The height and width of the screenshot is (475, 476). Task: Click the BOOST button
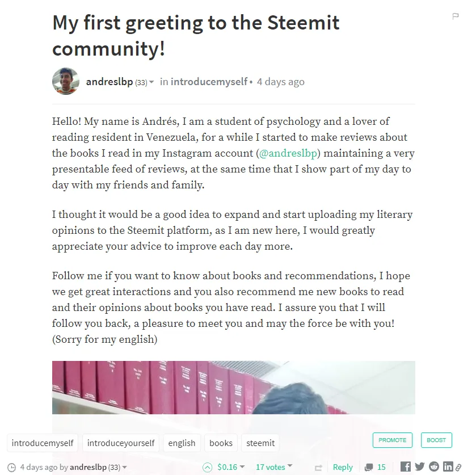tap(436, 440)
